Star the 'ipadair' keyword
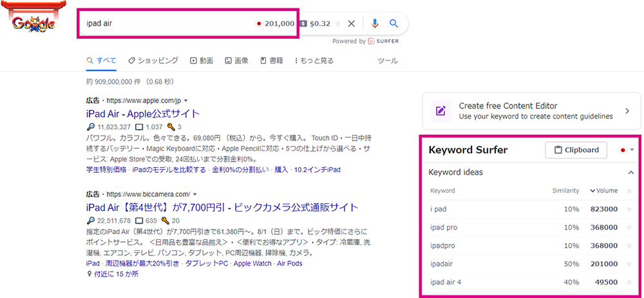This screenshot has width=644, height=298. click(629, 264)
